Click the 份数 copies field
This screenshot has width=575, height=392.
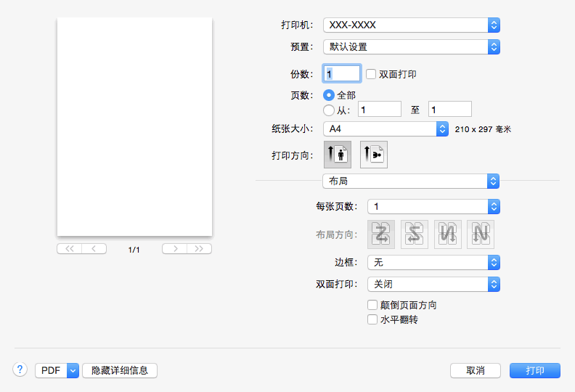pos(342,74)
